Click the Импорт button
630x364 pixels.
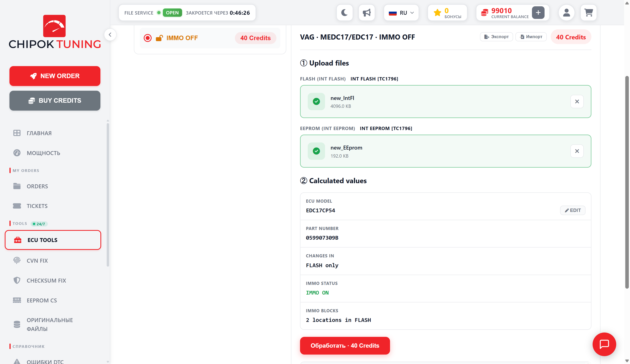click(x=531, y=37)
